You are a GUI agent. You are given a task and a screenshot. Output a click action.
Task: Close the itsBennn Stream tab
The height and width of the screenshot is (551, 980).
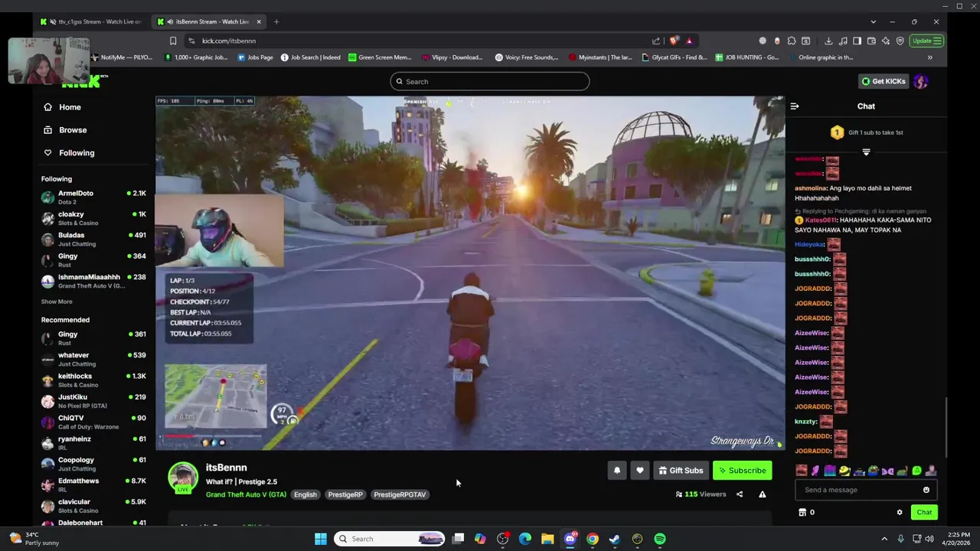[259, 21]
